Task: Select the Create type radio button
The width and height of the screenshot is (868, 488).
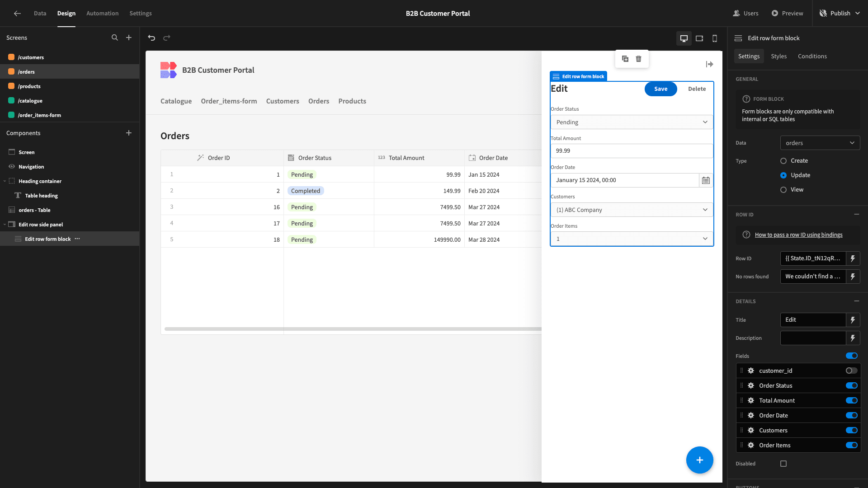Action: (x=783, y=161)
